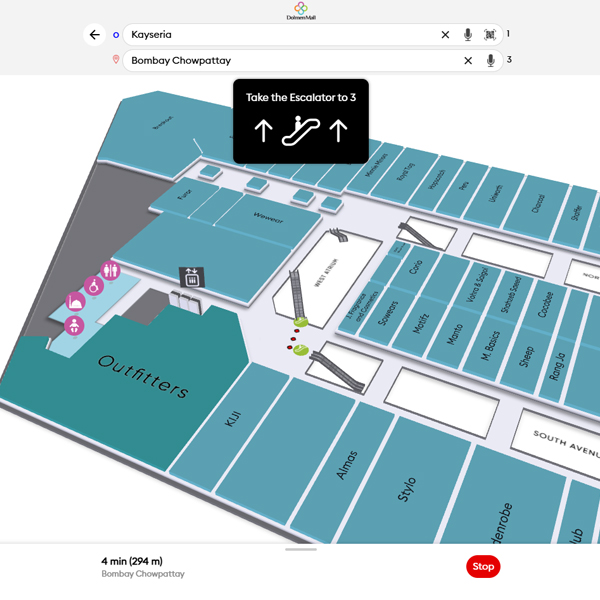Click the elevator icon on map
This screenshot has width=600, height=600.
click(190, 277)
